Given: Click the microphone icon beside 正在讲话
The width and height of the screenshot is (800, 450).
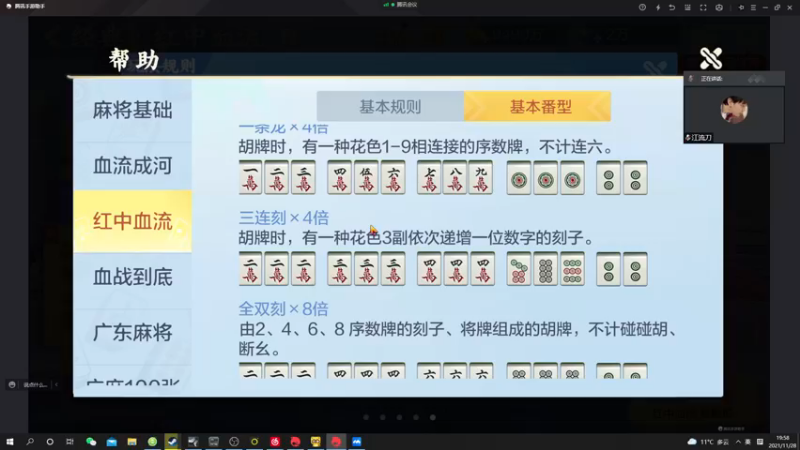Looking at the screenshot, I should (691, 79).
